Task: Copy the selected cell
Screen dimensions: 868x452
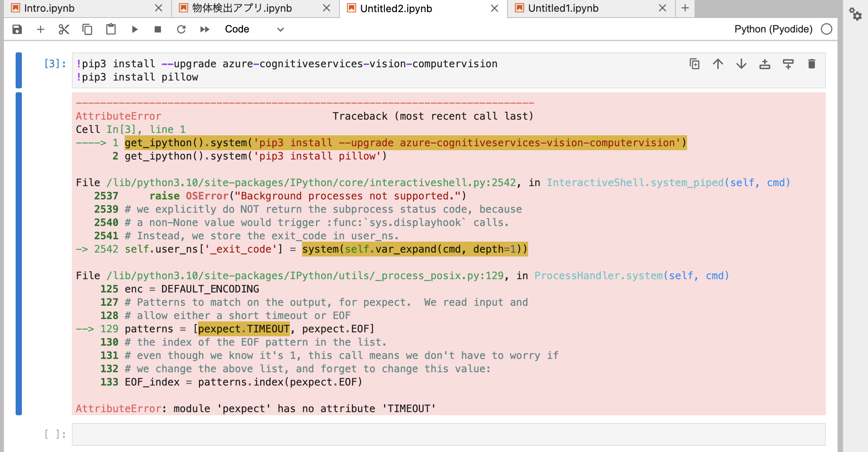Action: point(87,29)
